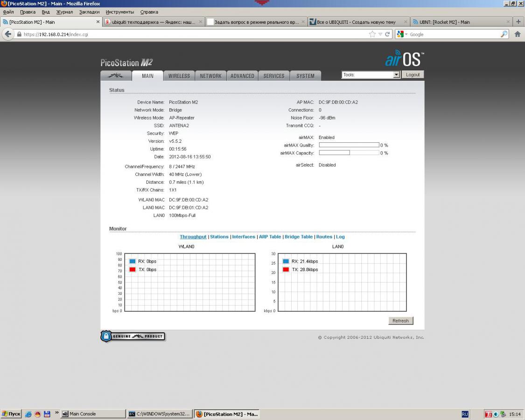Click the system clock showing 15:14
This screenshot has width=525, height=420.
pos(515,414)
